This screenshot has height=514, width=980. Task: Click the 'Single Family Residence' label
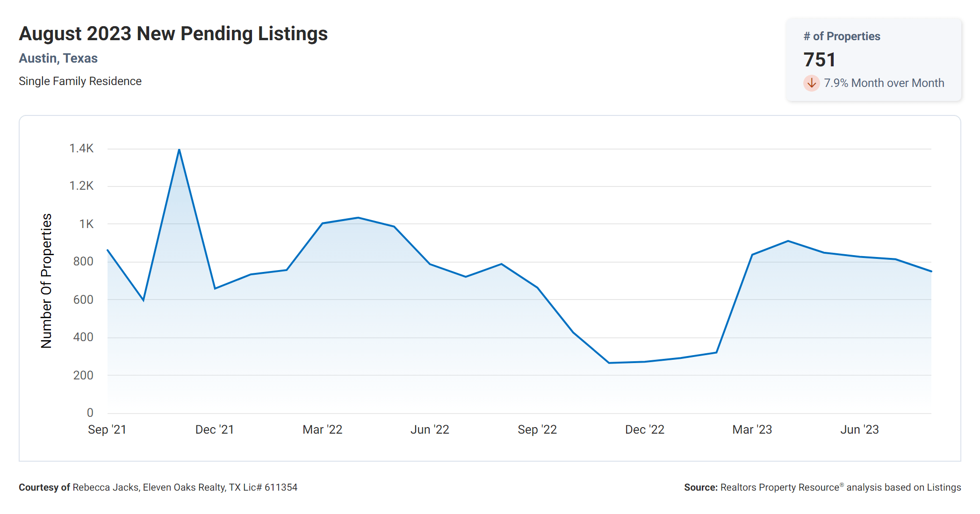pyautogui.click(x=80, y=81)
